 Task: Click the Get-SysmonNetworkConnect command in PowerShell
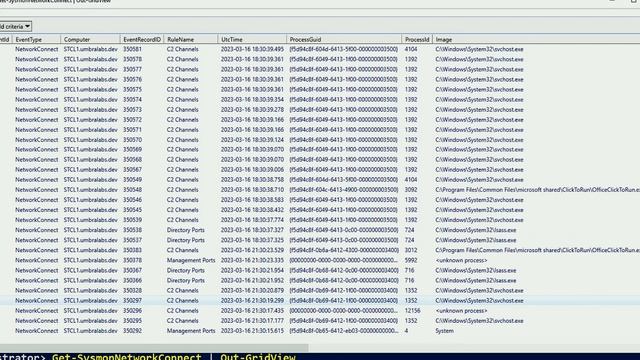(x=126, y=357)
